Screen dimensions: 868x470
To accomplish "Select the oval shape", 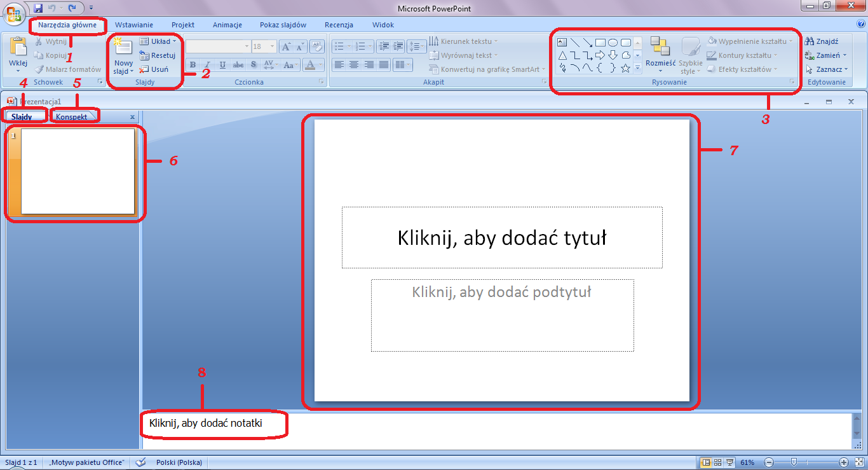I will coord(613,43).
